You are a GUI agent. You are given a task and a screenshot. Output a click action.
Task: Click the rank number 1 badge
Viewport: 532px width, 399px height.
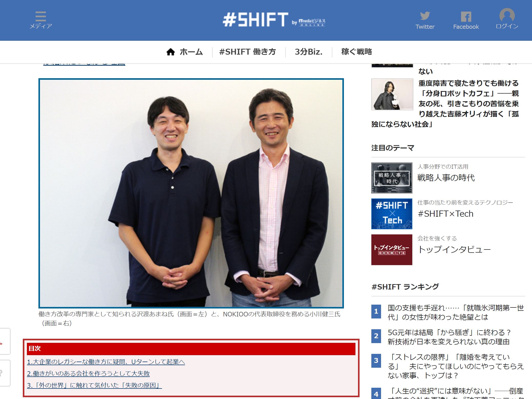376,311
